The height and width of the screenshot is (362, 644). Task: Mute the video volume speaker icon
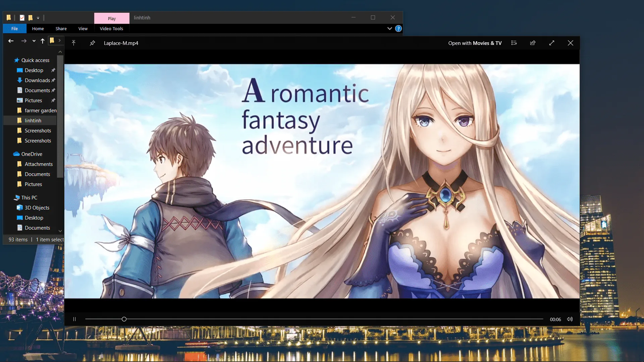[570, 319]
